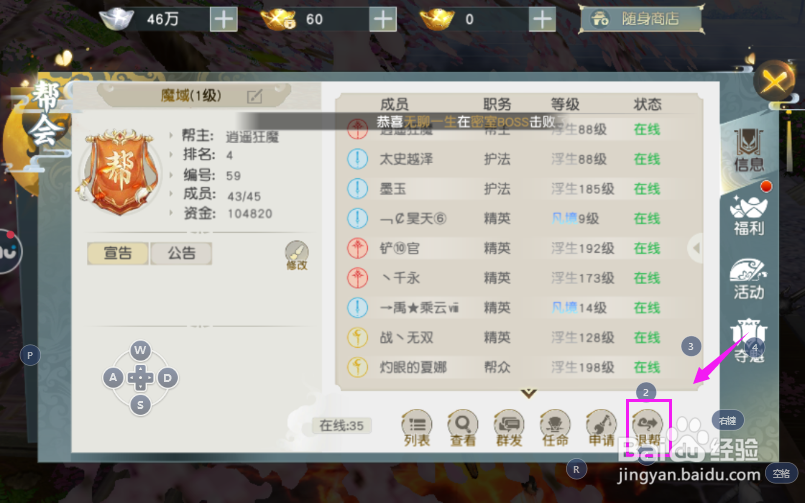The width and height of the screenshot is (805, 503).
Task: Open the 任命 appoint icon
Action: [555, 428]
